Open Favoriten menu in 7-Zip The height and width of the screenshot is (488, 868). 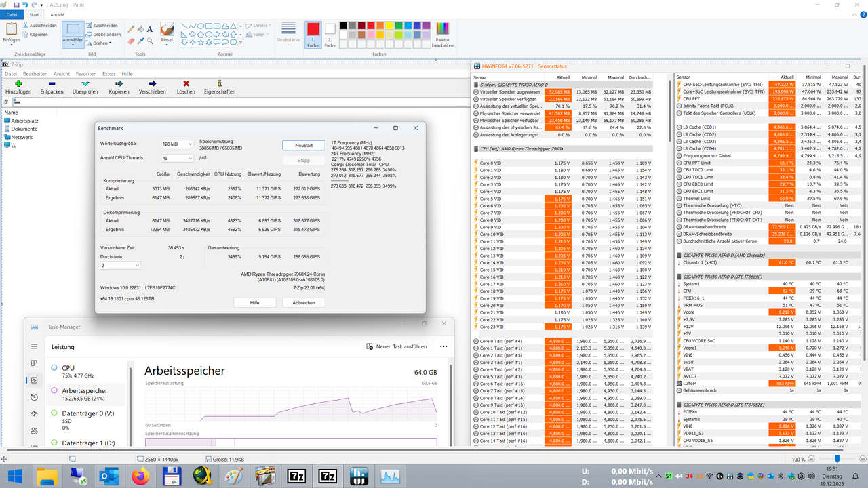[x=86, y=74]
